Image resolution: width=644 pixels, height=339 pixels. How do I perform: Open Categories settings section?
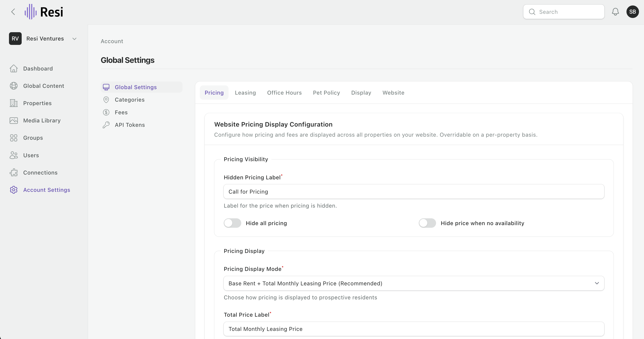130,100
